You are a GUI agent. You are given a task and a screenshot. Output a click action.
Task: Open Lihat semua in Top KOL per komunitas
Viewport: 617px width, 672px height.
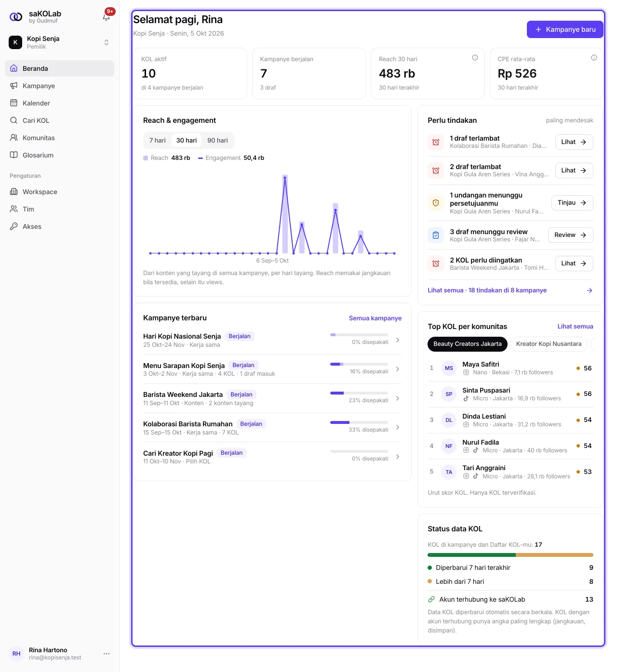coord(575,327)
